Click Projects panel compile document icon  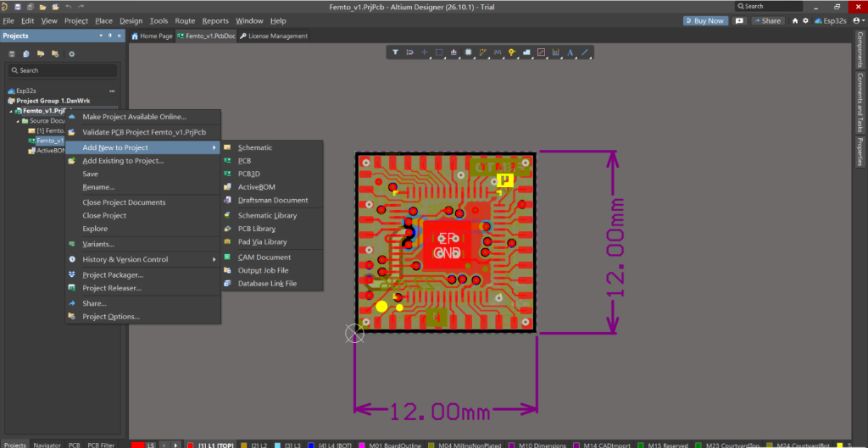tap(26, 53)
